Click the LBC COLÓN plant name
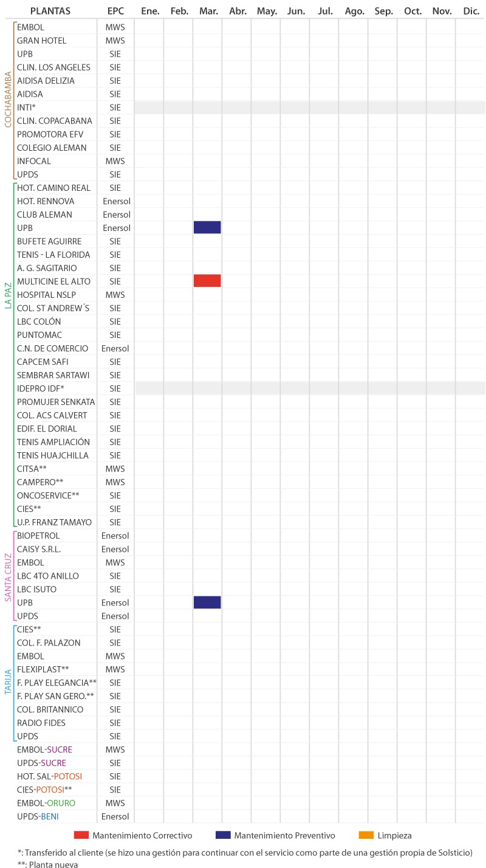This screenshot has width=486, height=868. [x=39, y=322]
